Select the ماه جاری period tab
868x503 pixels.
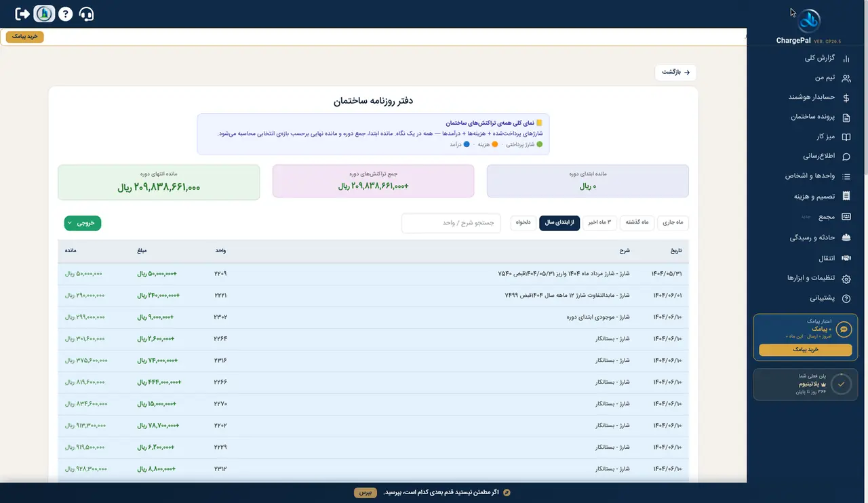(673, 222)
